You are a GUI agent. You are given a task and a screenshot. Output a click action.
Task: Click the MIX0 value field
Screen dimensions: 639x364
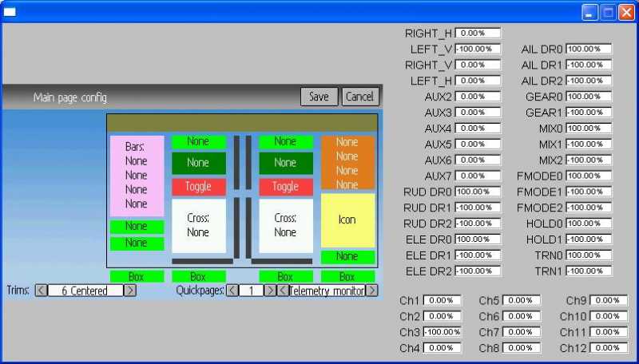click(589, 129)
